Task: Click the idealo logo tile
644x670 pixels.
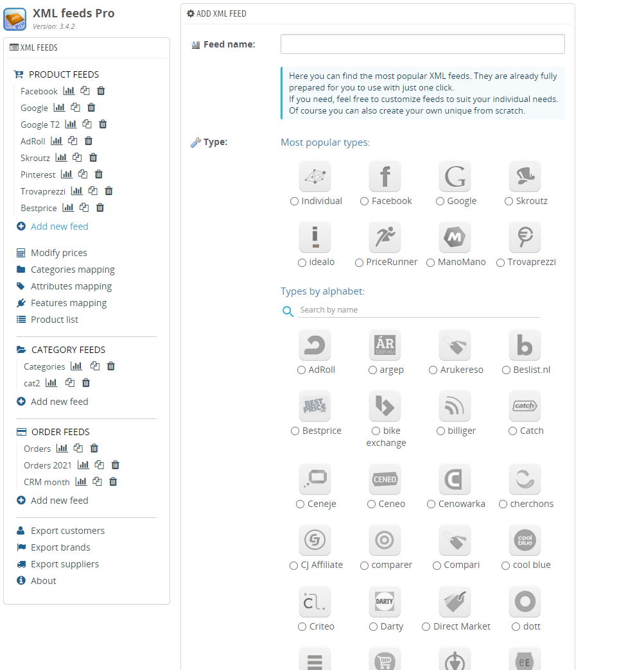Action: coord(315,237)
